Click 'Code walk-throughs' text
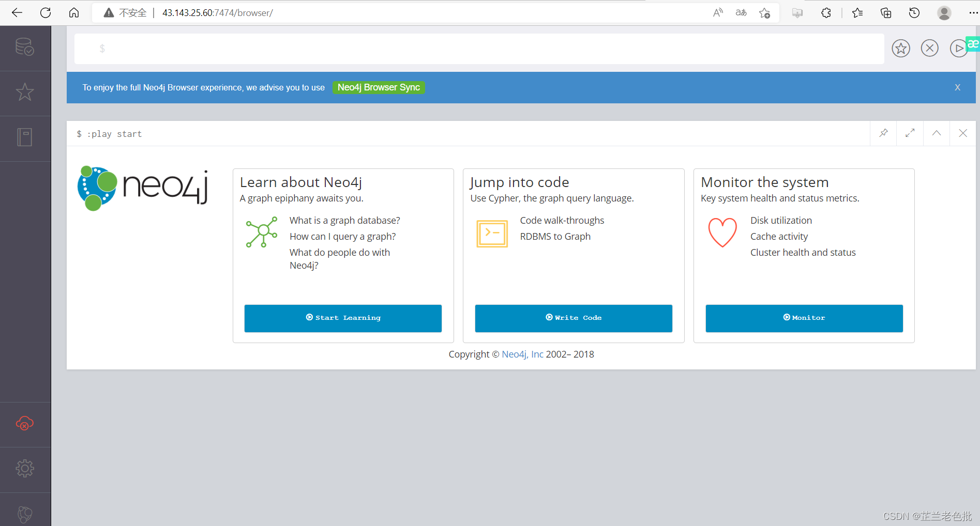The height and width of the screenshot is (526, 980). tap(562, 221)
